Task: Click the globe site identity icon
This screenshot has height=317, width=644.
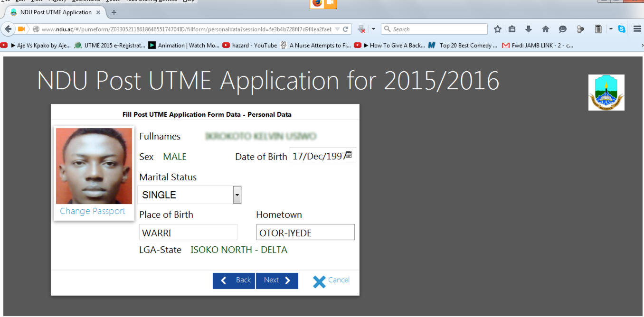Action: (36, 29)
